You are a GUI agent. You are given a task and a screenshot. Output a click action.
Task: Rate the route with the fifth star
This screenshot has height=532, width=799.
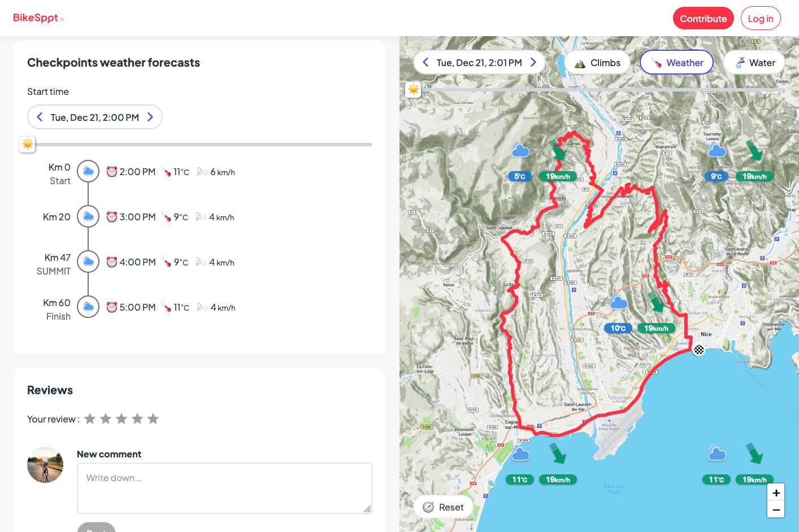tap(153, 418)
